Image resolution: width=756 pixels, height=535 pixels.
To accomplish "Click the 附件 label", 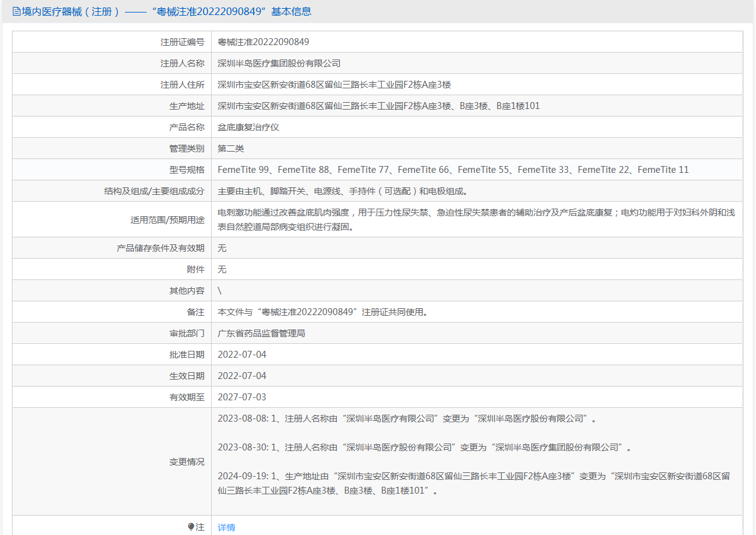I will coord(195,269).
